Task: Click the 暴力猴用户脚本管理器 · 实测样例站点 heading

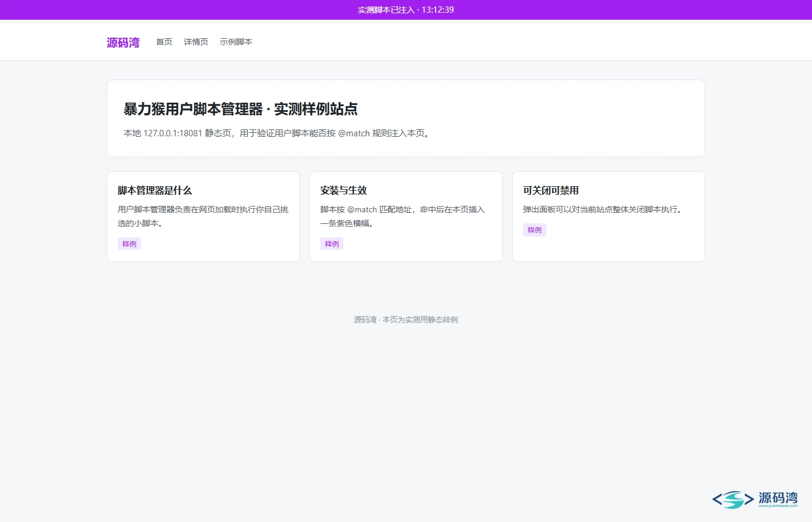Action: [241, 109]
